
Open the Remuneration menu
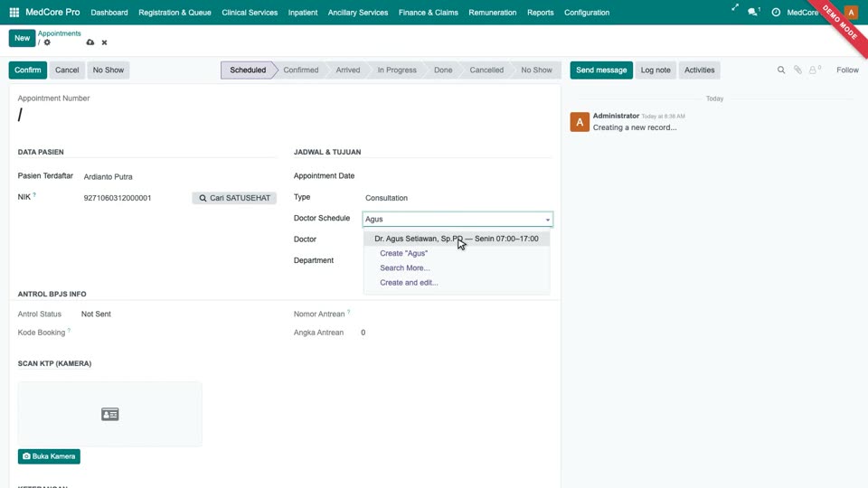click(492, 12)
